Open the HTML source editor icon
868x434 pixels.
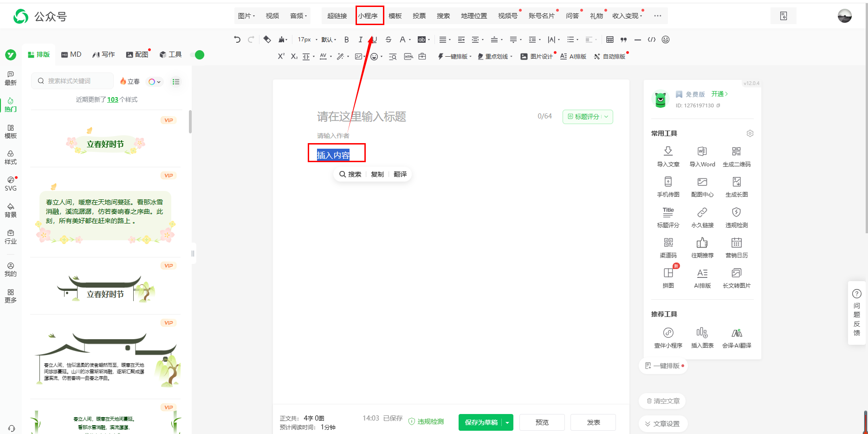pyautogui.click(x=408, y=57)
